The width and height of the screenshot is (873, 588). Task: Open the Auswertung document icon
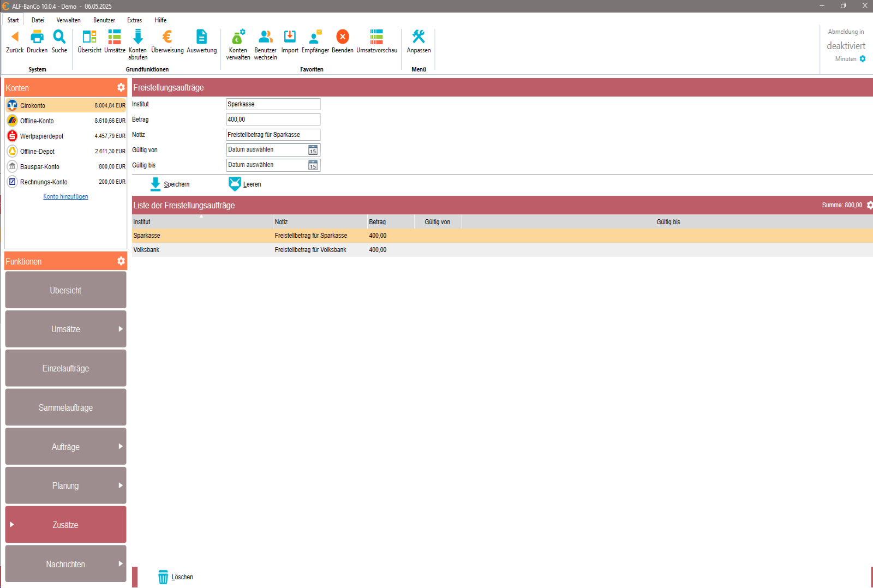(202, 37)
